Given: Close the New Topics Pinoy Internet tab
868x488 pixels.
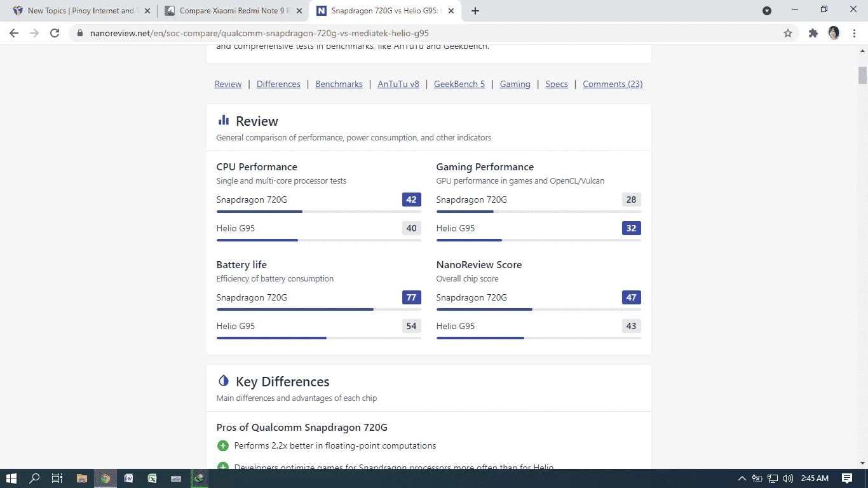Looking at the screenshot, I should coord(147,11).
